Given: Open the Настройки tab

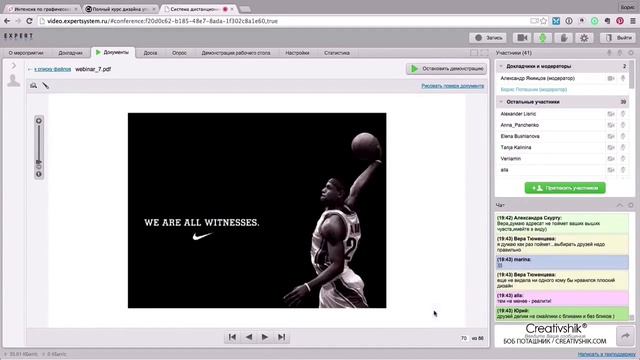Looking at the screenshot, I should tap(297, 53).
